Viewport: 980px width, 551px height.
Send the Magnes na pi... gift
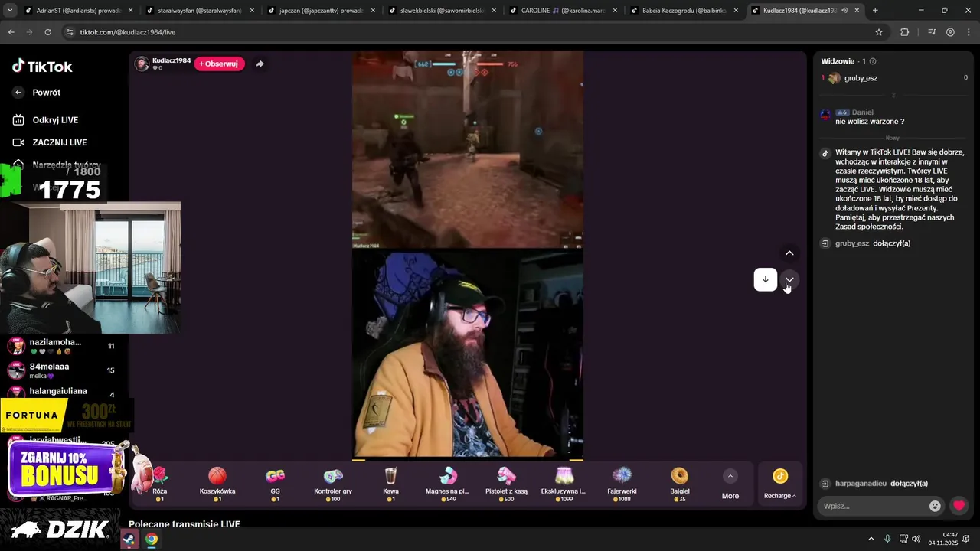[x=447, y=484]
